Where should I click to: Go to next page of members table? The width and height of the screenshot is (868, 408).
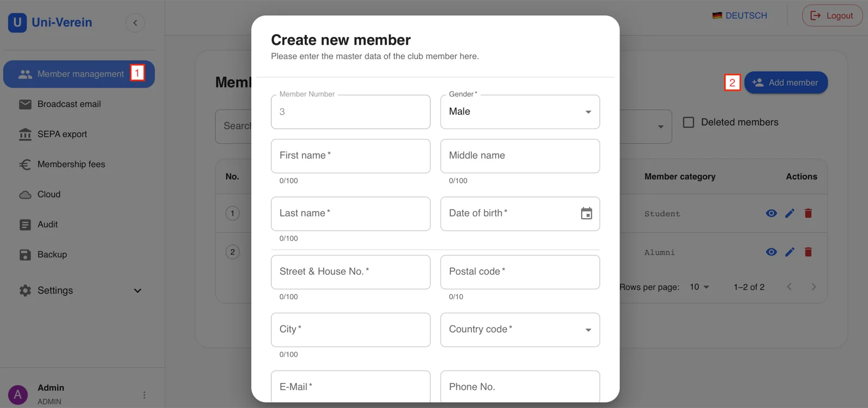[x=813, y=287]
